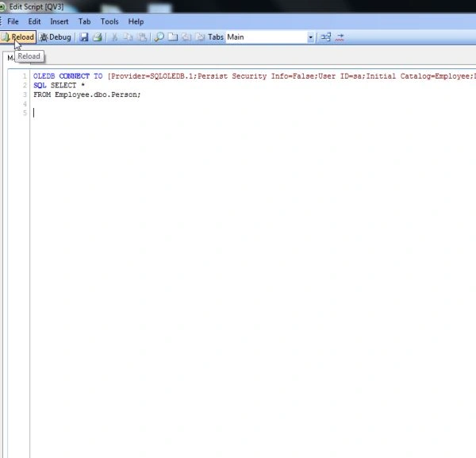Open the Tools menu
476x458 pixels.
pos(109,21)
